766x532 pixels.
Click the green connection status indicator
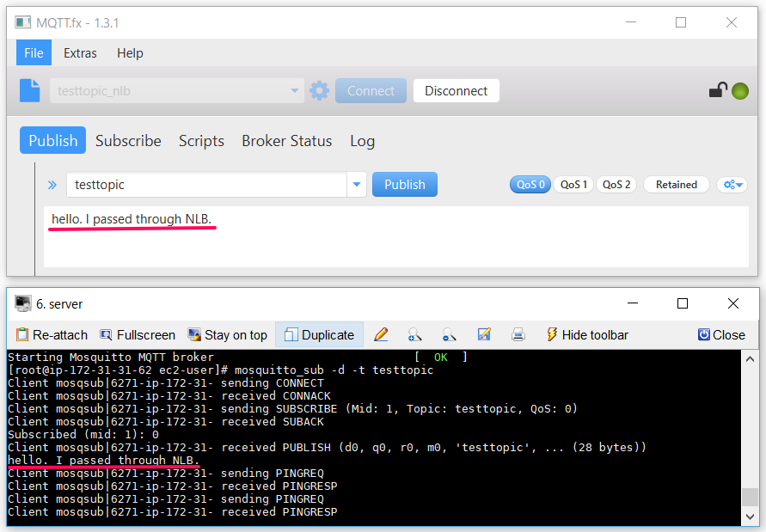point(740,91)
